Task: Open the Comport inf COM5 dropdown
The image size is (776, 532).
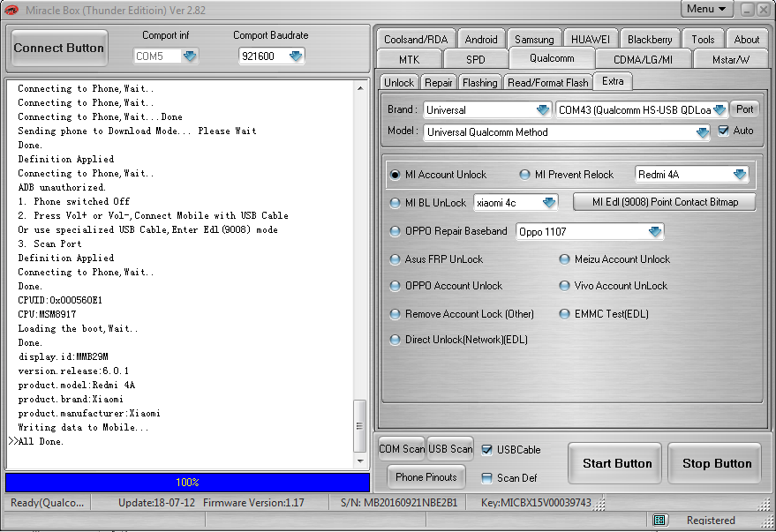Action: [190, 56]
